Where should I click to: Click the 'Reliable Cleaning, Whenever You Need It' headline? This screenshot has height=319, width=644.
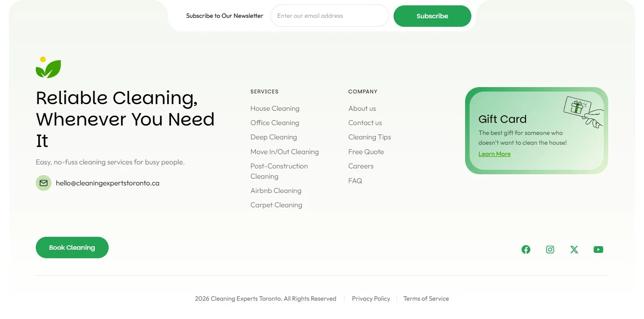coord(125,119)
